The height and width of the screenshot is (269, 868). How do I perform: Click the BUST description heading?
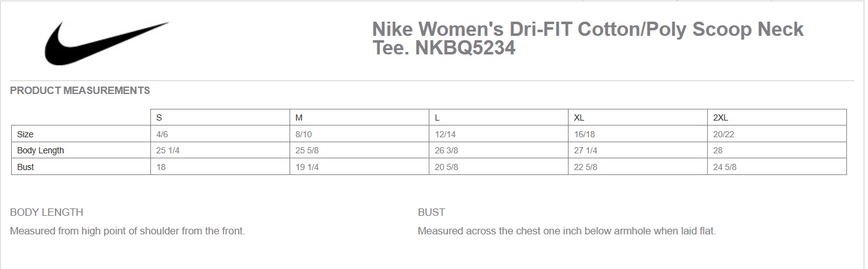click(431, 213)
